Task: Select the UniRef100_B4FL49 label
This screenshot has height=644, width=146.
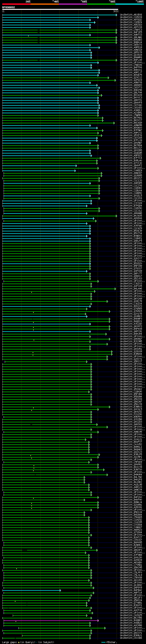Action: click(131, 60)
